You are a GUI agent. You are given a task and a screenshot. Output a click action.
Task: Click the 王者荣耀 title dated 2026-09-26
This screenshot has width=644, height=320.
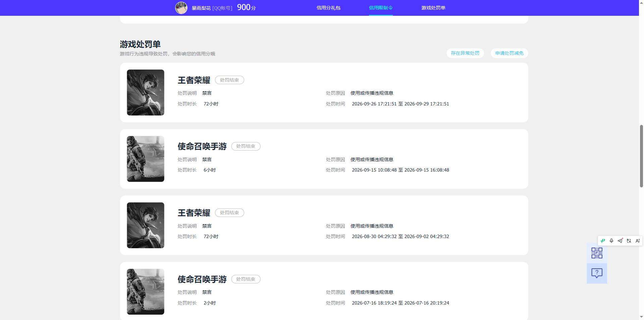pos(194,80)
